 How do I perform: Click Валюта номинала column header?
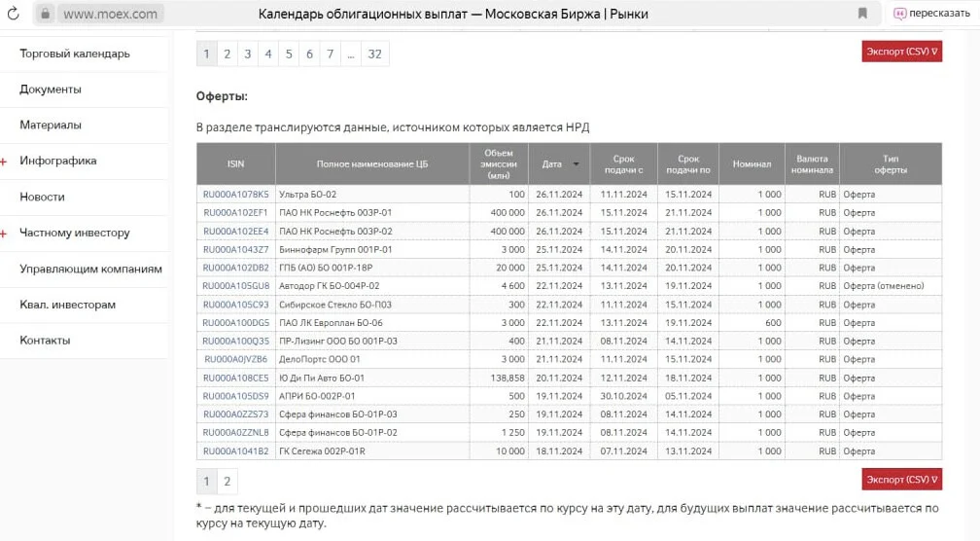tap(812, 163)
